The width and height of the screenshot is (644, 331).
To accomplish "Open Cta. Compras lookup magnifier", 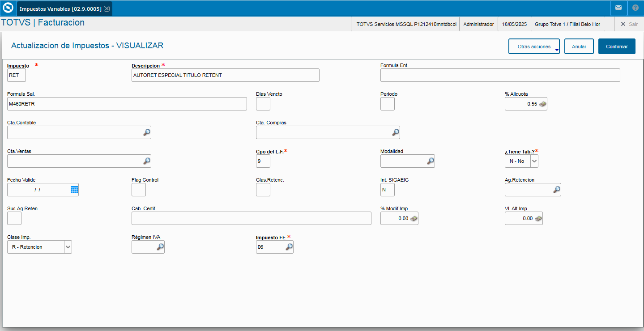I will [395, 132].
